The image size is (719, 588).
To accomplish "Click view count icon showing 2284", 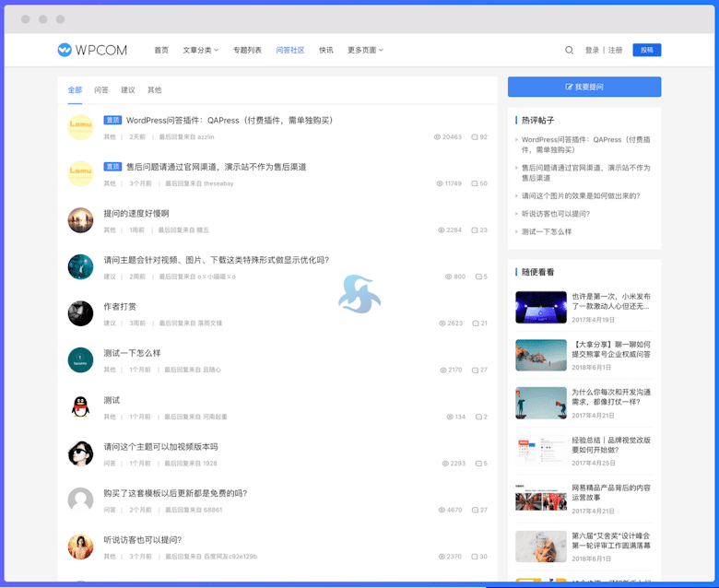I will 442,230.
